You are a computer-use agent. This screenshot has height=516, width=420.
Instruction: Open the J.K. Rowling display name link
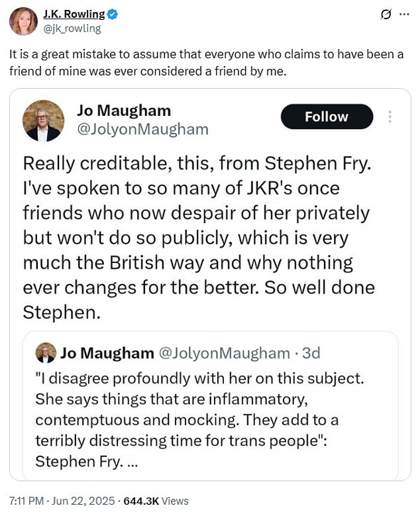click(74, 15)
